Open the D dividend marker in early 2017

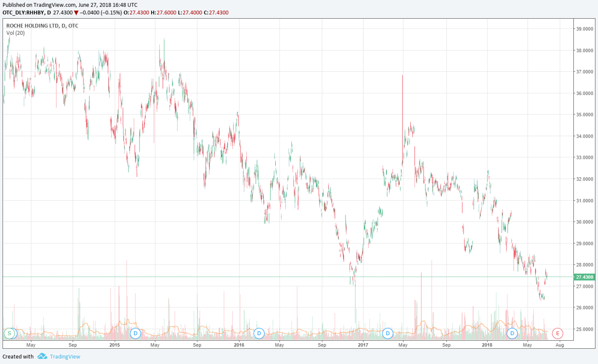coord(388,333)
